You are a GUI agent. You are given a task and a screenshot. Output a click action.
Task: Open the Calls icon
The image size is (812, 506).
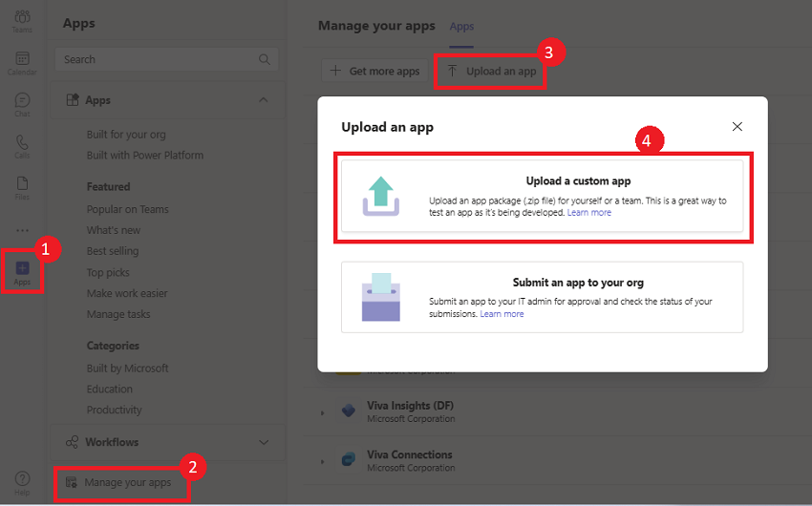(22, 146)
